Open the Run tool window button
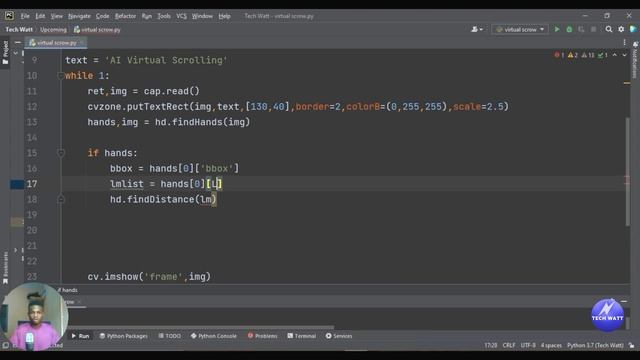Viewport: 640px width, 360px height. click(x=80, y=336)
